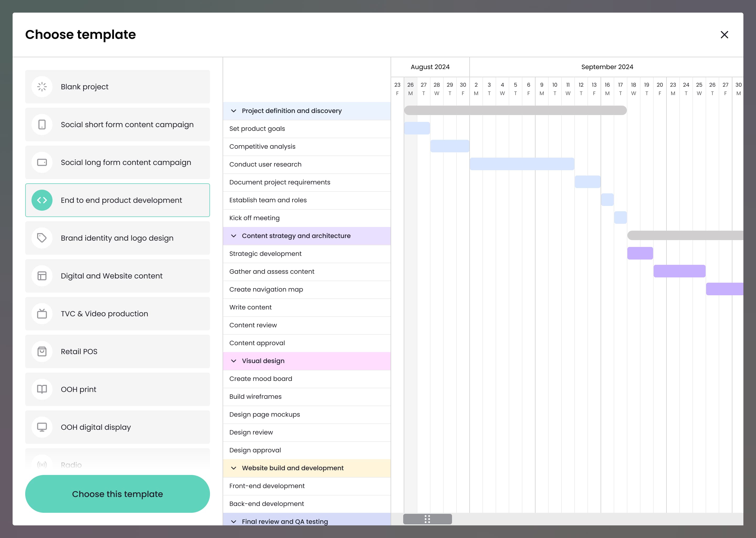Click the layout icon for Digital and Website content
The image size is (756, 538).
[x=42, y=276]
